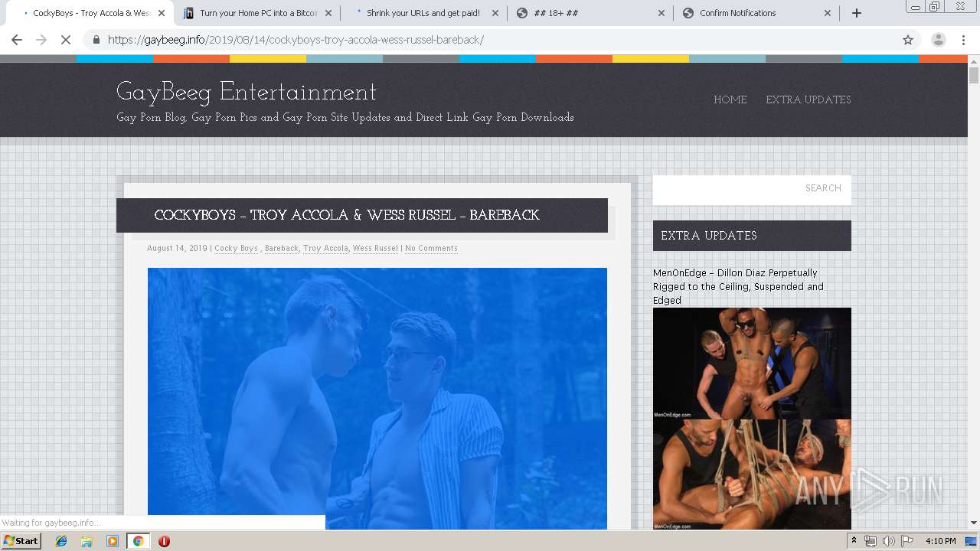Go back with the browser back arrow
980x551 pixels.
click(x=17, y=40)
